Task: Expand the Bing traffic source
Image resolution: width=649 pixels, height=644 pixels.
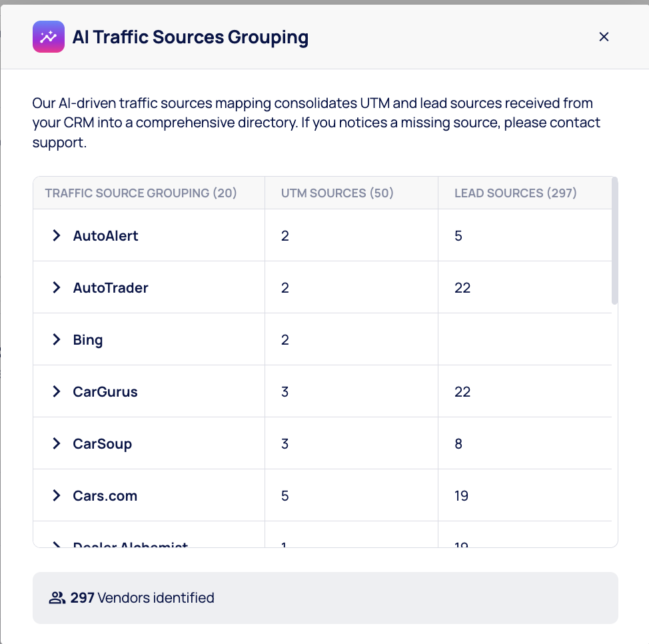Action: pos(57,339)
